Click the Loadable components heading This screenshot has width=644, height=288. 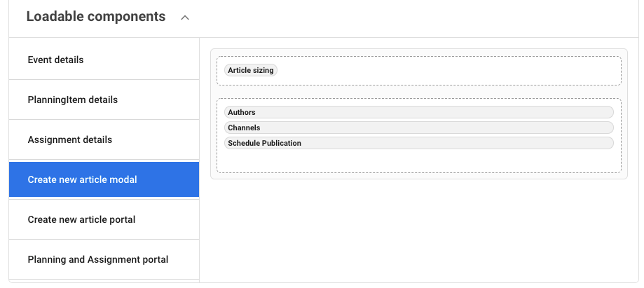coord(96,17)
